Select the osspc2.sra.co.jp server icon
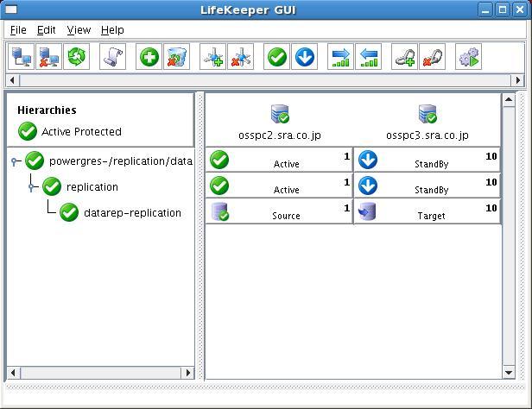 click(280, 114)
